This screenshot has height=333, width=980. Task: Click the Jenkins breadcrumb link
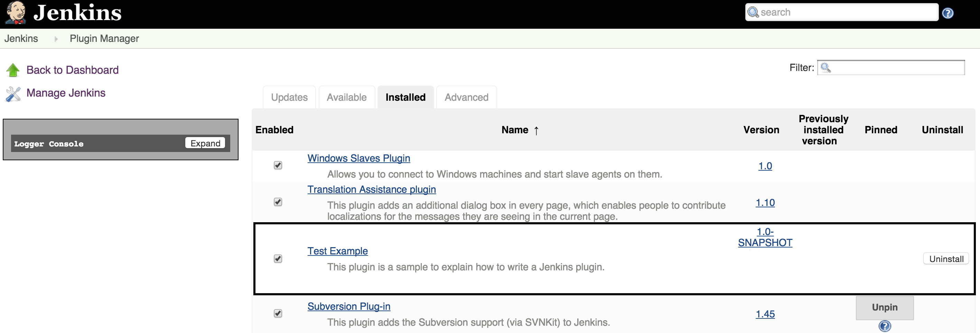tap(21, 38)
